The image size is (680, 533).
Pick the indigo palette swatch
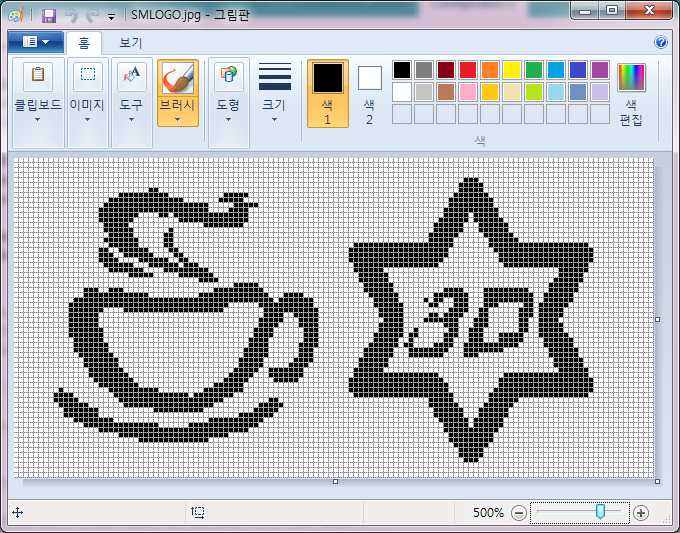578,70
